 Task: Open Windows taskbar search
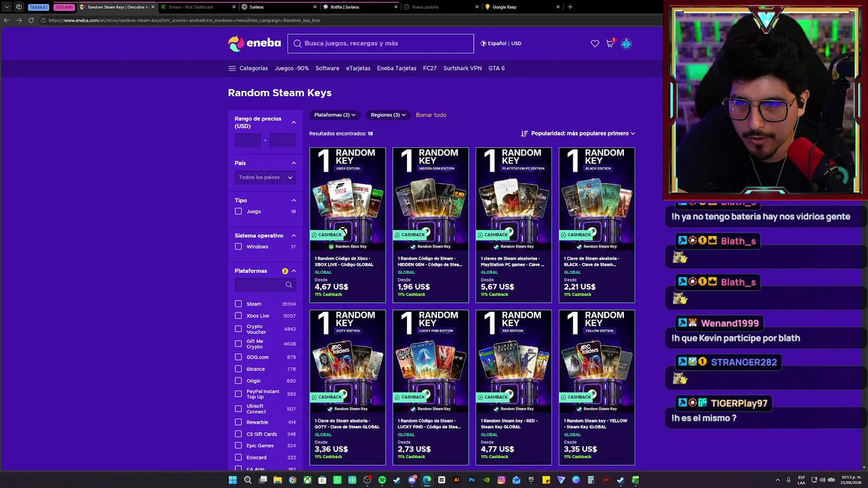[x=248, y=480]
